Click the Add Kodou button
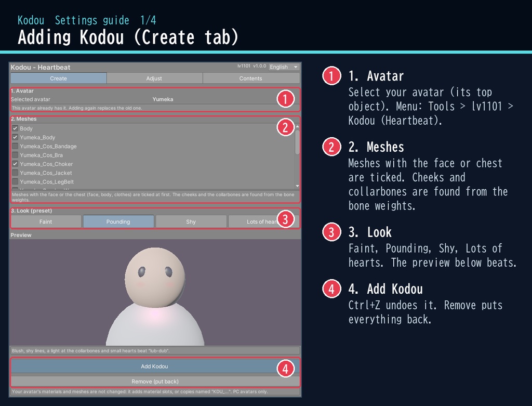 coord(155,366)
